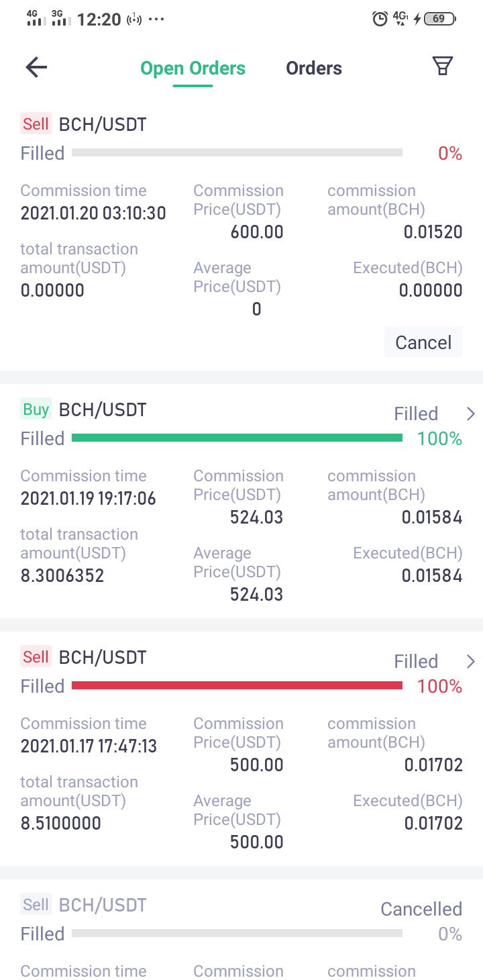
Task: Tap the battery indicator in status bar
Action: pos(439,19)
